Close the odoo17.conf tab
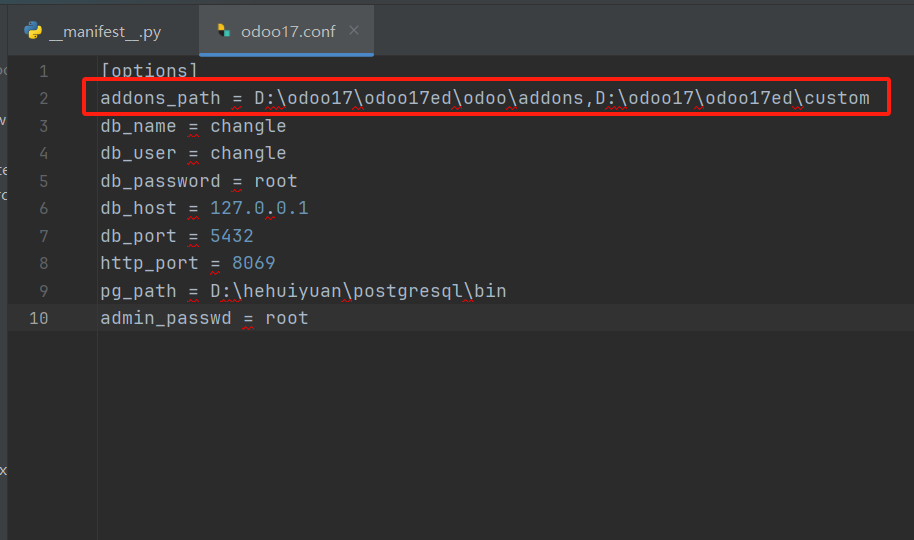 [x=354, y=30]
